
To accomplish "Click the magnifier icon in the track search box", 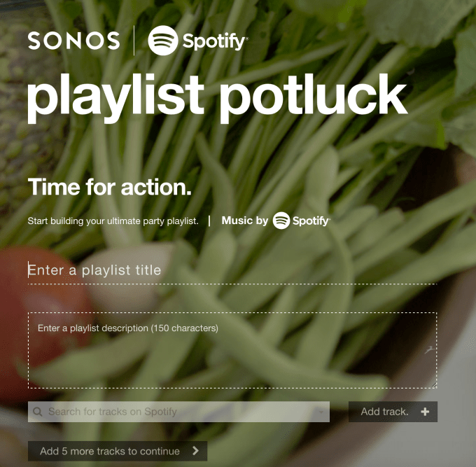I will (38, 412).
